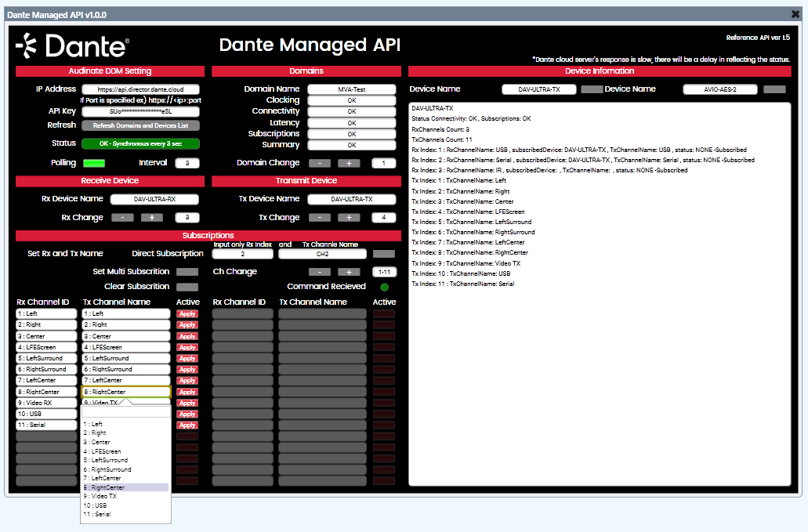Viewport: 808px width, 532px height.
Task: Open Tx Channel Name dropdown for row 3 : Center
Action: pos(126,336)
